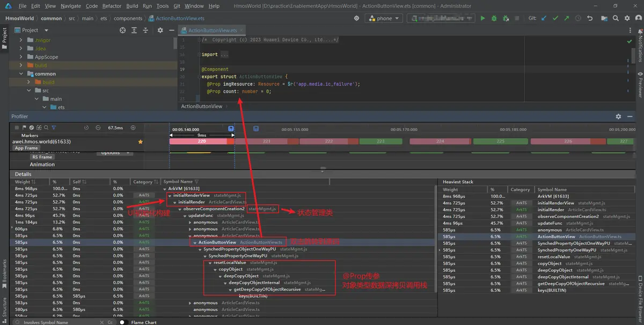Image resolution: width=644 pixels, height=325 pixels.
Task: Open the phone device dropdown
Action: point(383,18)
